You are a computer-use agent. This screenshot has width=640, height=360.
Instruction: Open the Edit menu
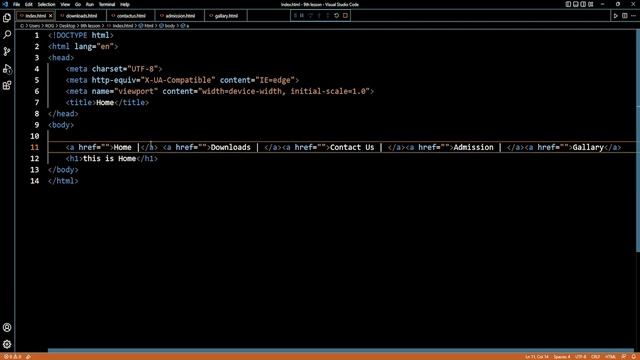(29, 4)
